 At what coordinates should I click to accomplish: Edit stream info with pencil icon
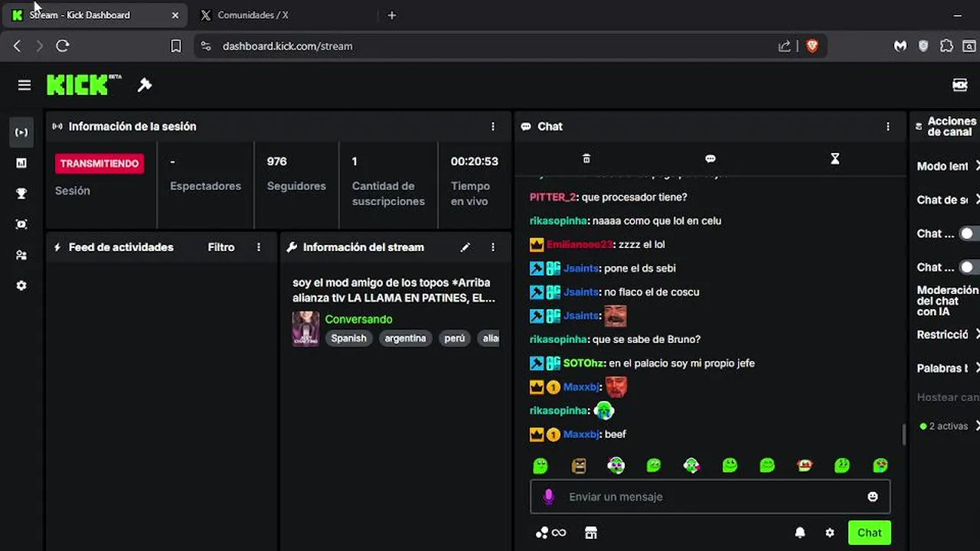[465, 247]
